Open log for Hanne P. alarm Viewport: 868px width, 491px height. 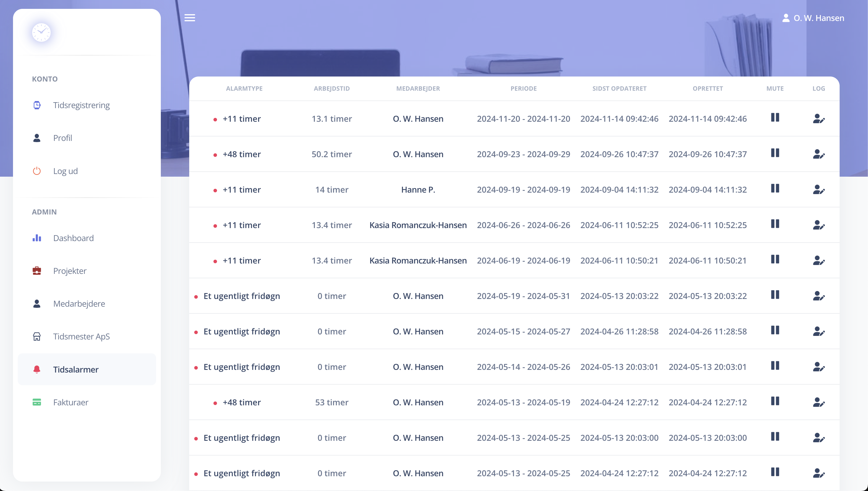pyautogui.click(x=818, y=190)
